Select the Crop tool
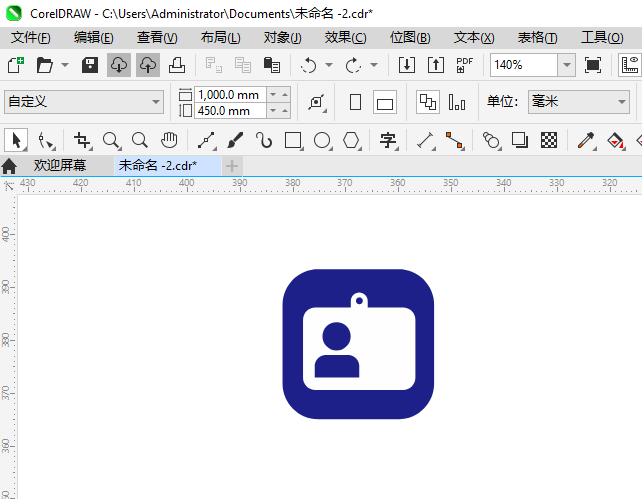 point(82,140)
